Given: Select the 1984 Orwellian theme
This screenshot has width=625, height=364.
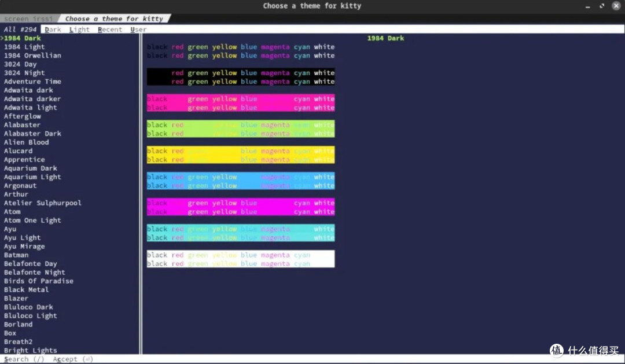Looking at the screenshot, I should click(x=32, y=56).
